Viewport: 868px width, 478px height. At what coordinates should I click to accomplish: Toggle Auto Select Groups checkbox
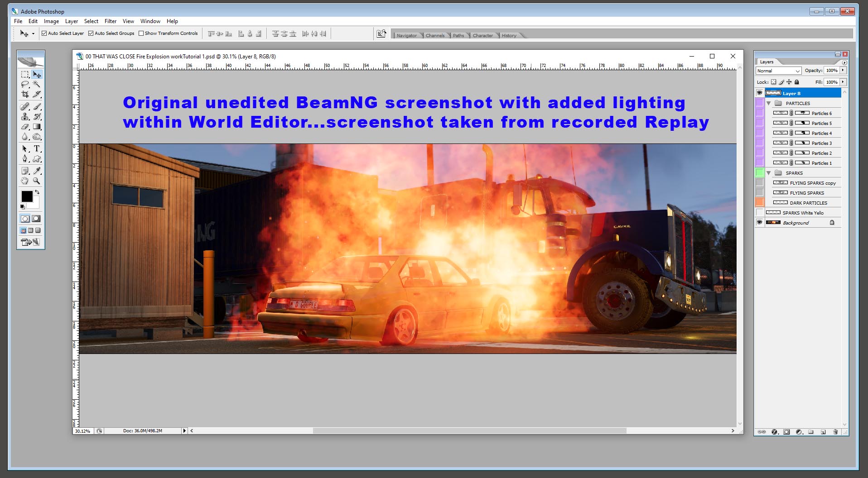coord(91,33)
